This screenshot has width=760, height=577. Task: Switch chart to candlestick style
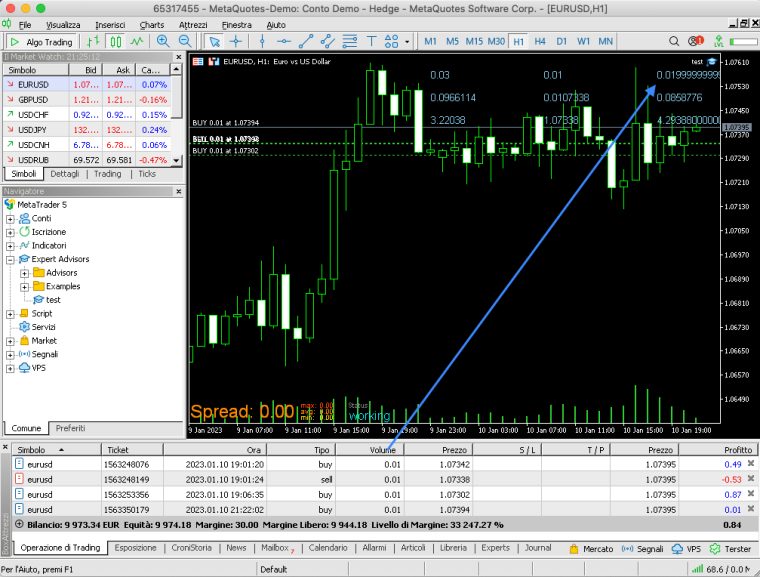click(115, 42)
